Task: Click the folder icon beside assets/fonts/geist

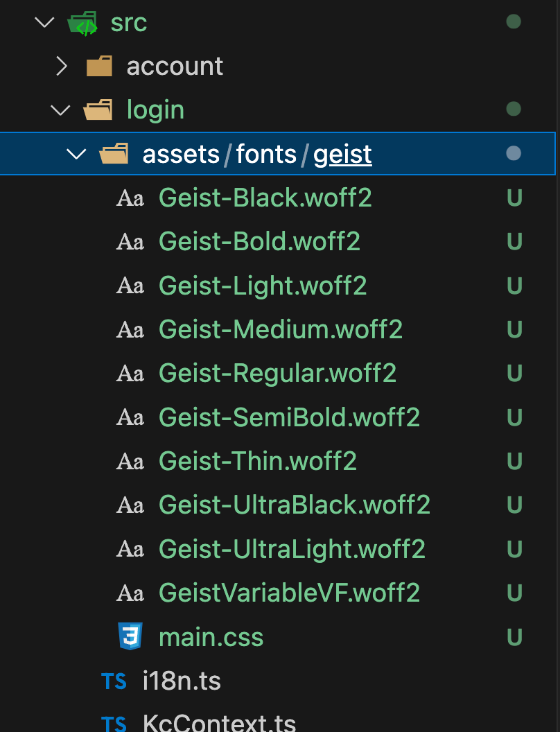Action: [114, 154]
